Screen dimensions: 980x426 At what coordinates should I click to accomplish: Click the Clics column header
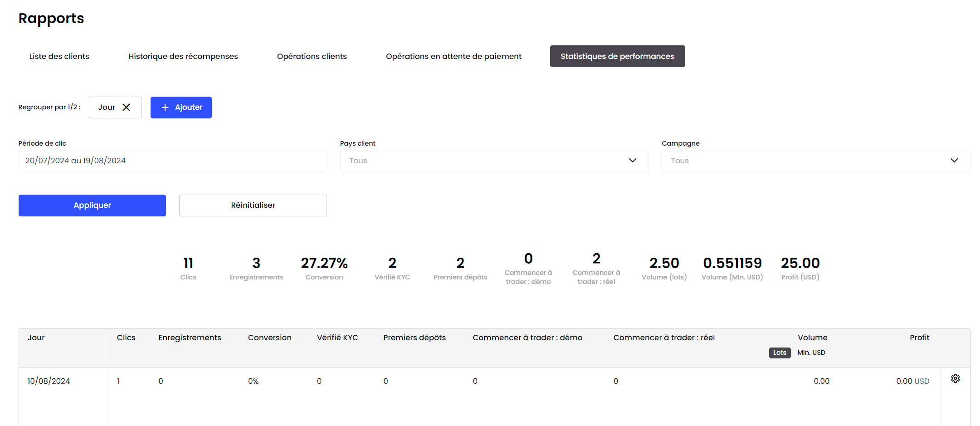(x=126, y=338)
